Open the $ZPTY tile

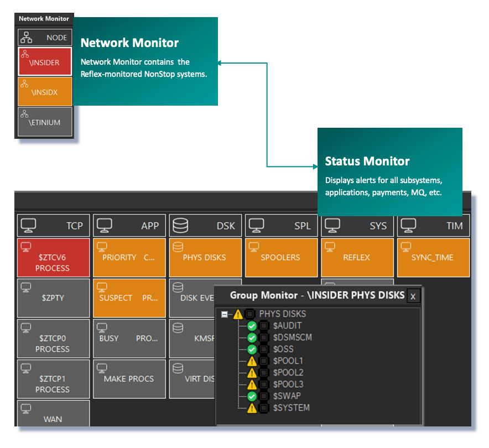(x=53, y=298)
